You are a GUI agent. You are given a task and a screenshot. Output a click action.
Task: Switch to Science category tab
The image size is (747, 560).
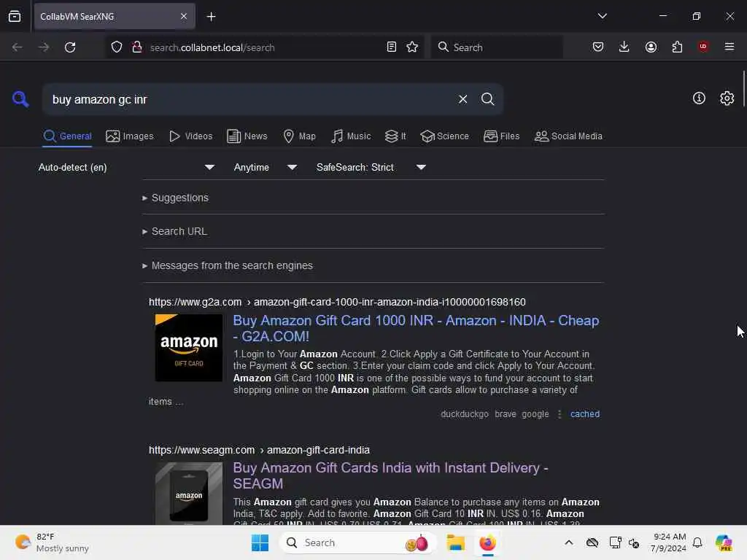445,136
